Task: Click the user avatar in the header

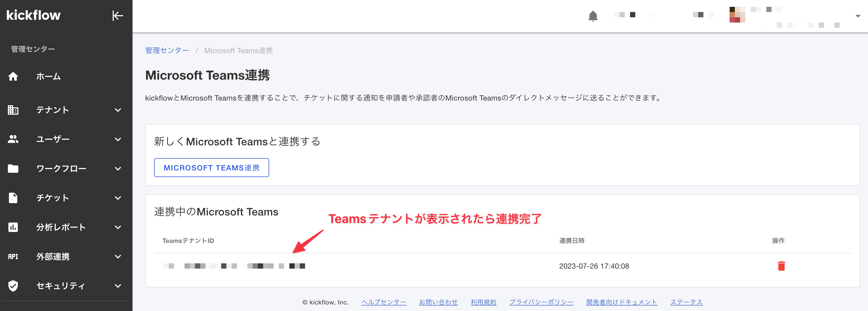Action: 737,14
